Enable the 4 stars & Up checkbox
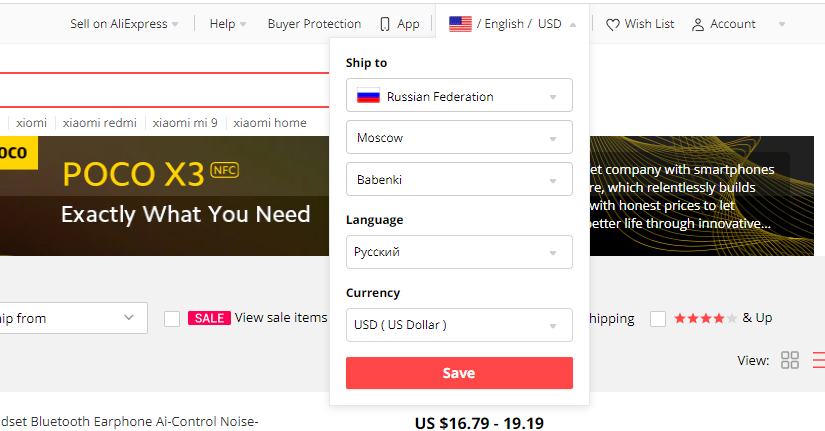Image resolution: width=825 pixels, height=431 pixels. click(x=658, y=318)
